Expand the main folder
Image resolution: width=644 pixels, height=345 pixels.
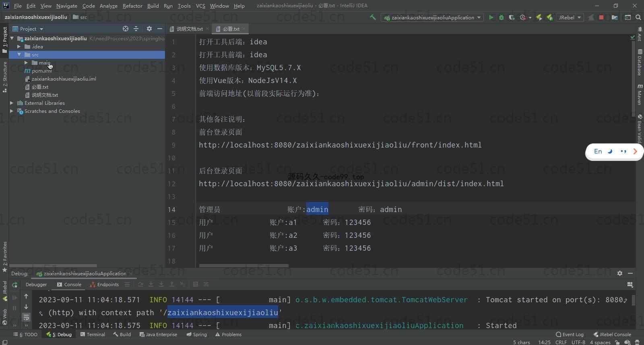[26, 62]
